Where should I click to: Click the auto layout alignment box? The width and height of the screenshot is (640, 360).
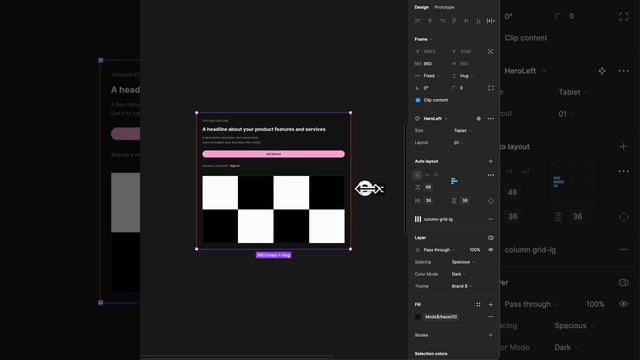point(462,181)
